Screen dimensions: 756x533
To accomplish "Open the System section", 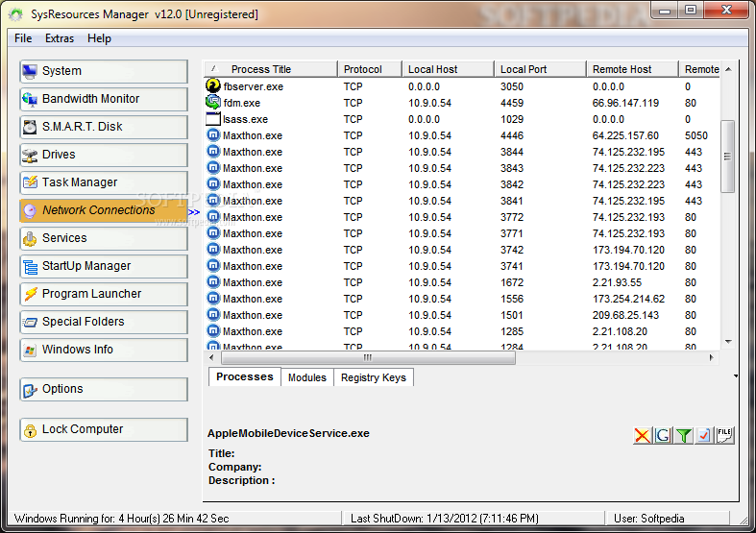I will click(104, 71).
